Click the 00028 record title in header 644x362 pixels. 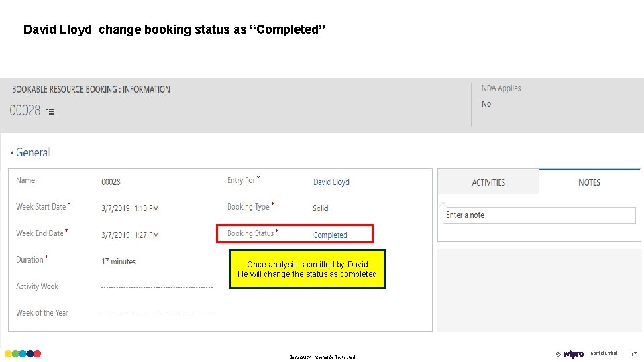[25, 111]
